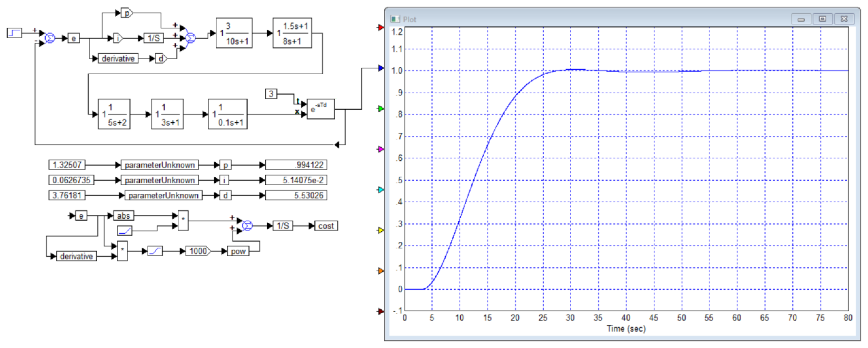This screenshot has height=348, width=868.
Task: Click the 5.53026 display for d
Action: (x=296, y=195)
